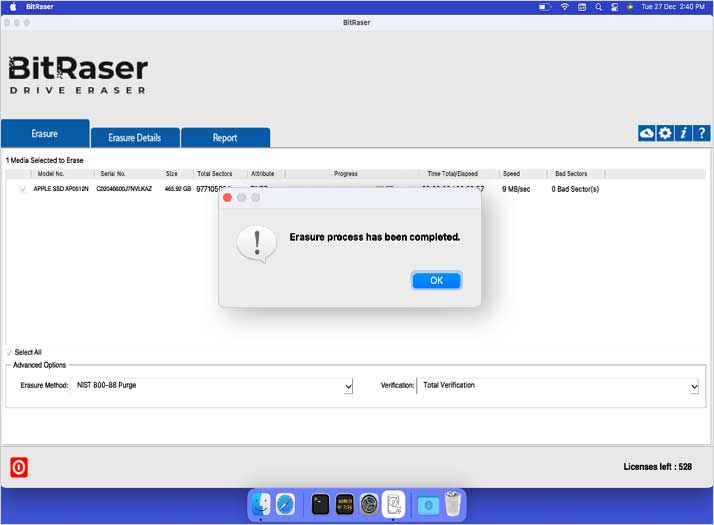The width and height of the screenshot is (714, 525).
Task: Open the cloud connection icon
Action: point(647,133)
